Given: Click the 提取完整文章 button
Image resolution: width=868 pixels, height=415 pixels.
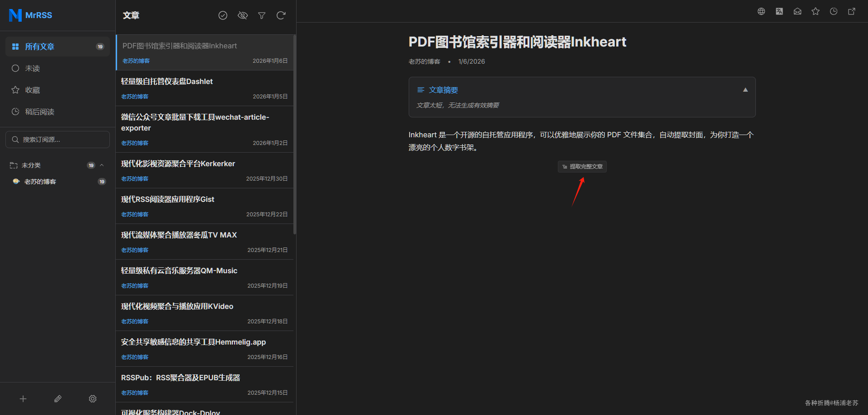Looking at the screenshot, I should click(x=582, y=167).
